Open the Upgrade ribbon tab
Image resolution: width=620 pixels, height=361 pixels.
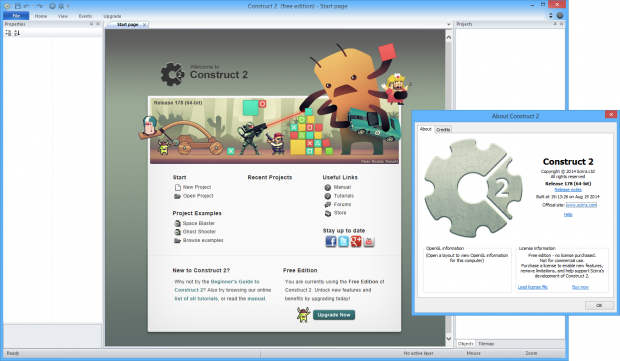click(x=112, y=16)
